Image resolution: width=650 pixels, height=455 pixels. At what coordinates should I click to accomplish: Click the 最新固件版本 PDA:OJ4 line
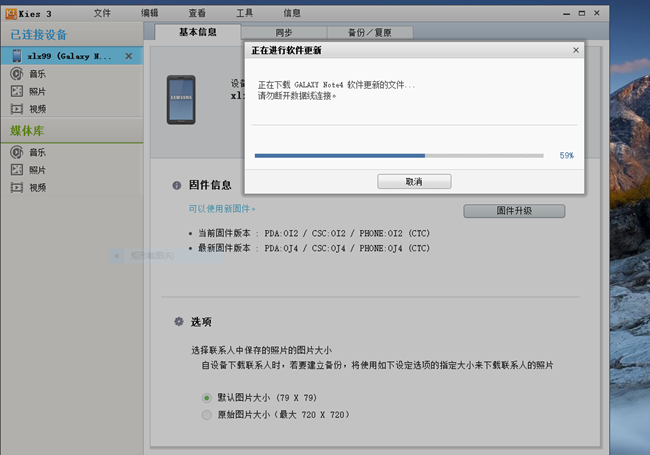(x=314, y=248)
